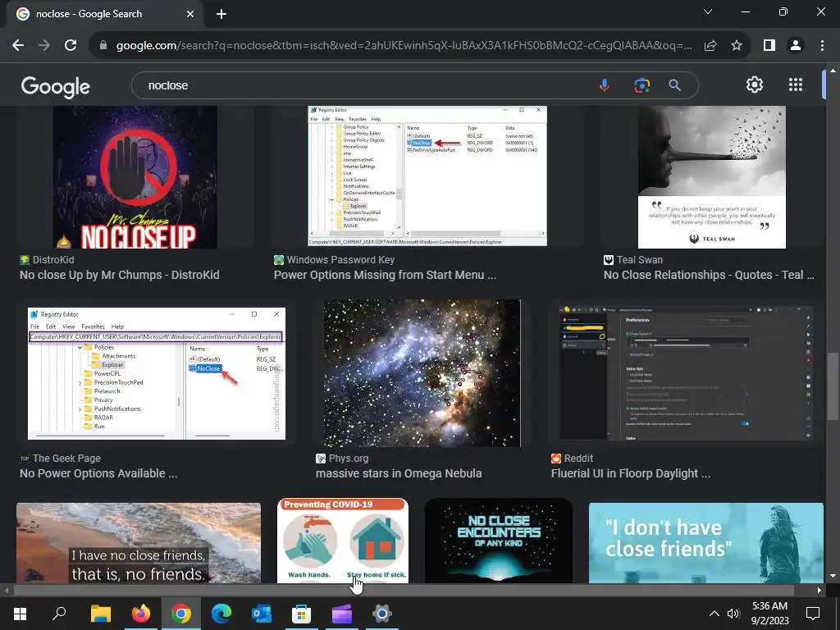Click 'Fluerial UI in Floorp Daylight' link
840x630 pixels.
coord(631,473)
